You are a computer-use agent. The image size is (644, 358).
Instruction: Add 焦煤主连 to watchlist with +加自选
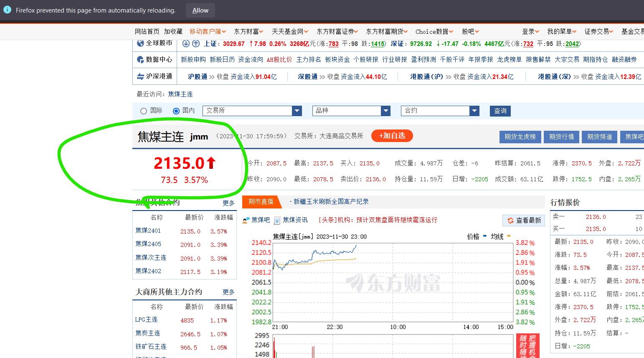point(392,136)
